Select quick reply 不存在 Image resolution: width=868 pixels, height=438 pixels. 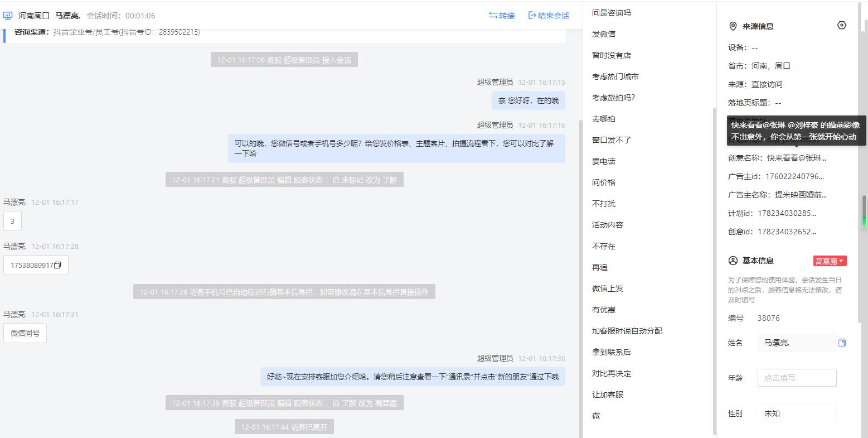coord(603,246)
